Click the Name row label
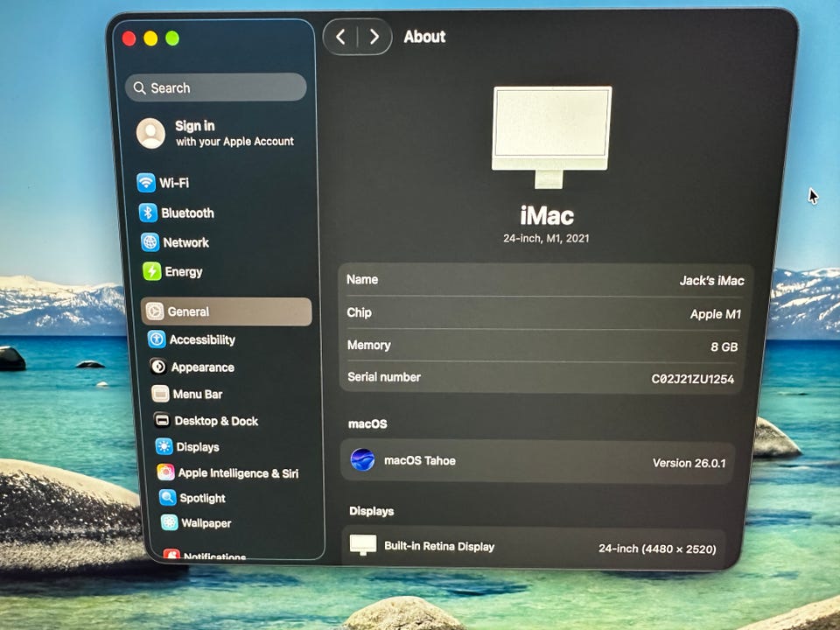This screenshot has width=840, height=630. click(362, 280)
